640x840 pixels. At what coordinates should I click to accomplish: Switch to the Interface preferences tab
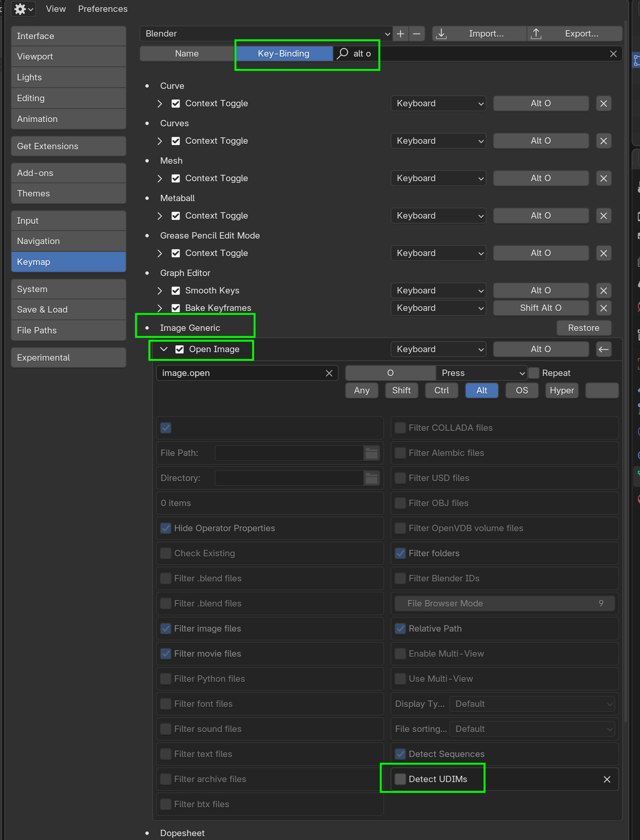click(x=68, y=36)
